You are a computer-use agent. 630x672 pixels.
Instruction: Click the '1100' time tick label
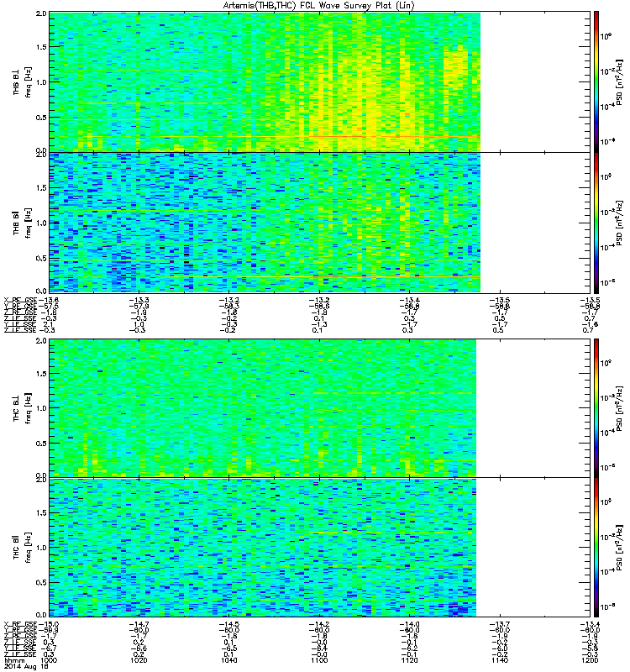[320, 660]
